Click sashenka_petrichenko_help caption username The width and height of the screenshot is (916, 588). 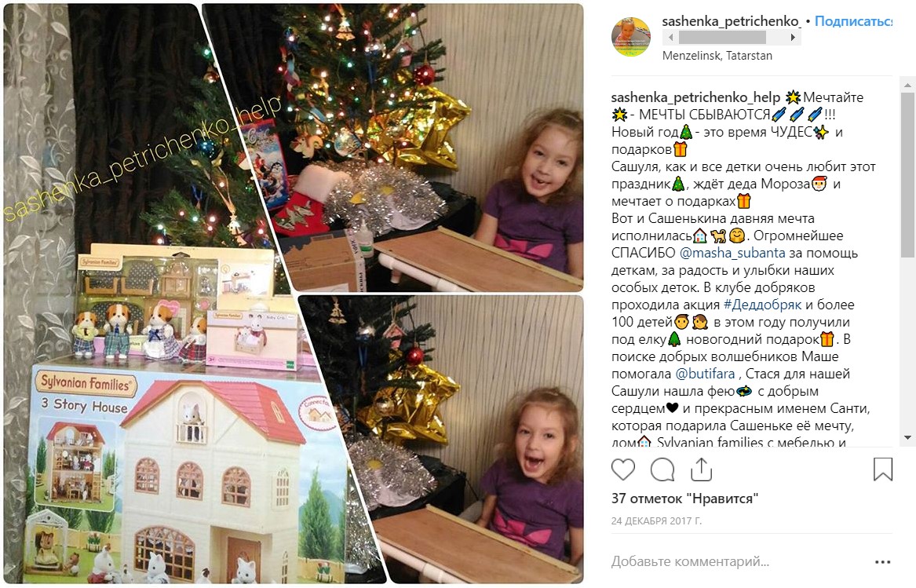click(x=695, y=97)
